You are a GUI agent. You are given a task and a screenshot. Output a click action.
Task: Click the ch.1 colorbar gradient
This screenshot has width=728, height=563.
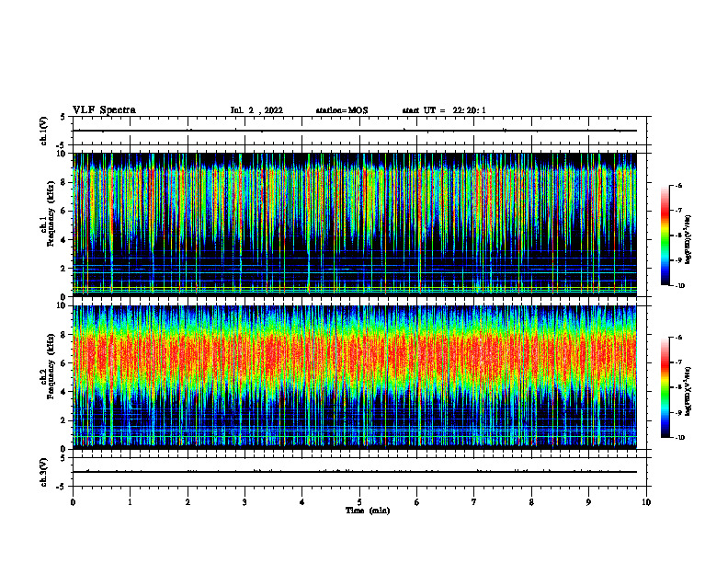pos(665,236)
